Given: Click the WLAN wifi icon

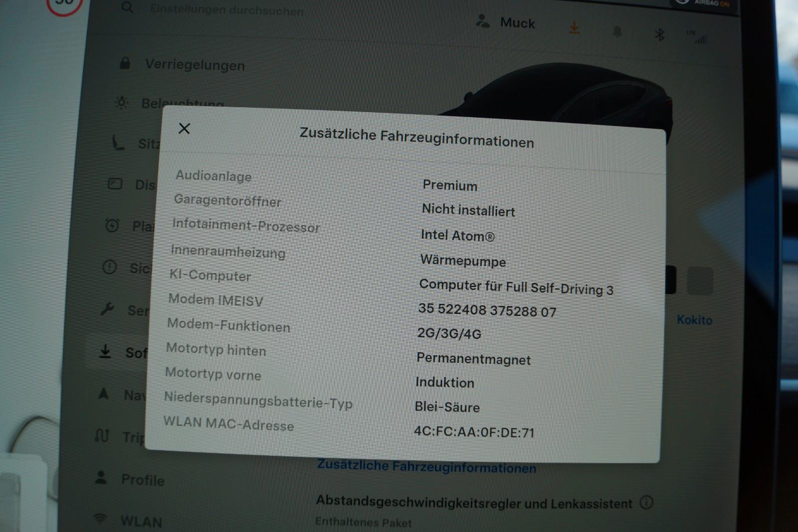Looking at the screenshot, I should click(100, 519).
